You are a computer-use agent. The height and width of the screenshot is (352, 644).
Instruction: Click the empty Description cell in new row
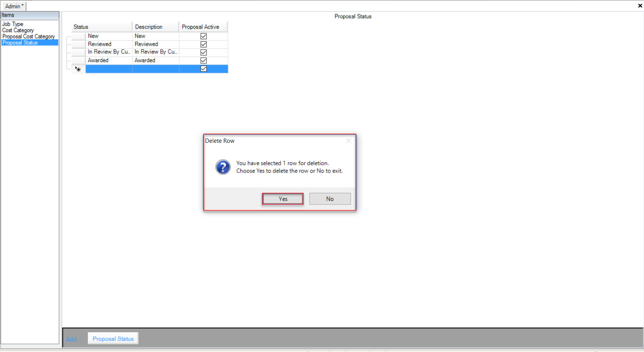tap(156, 69)
